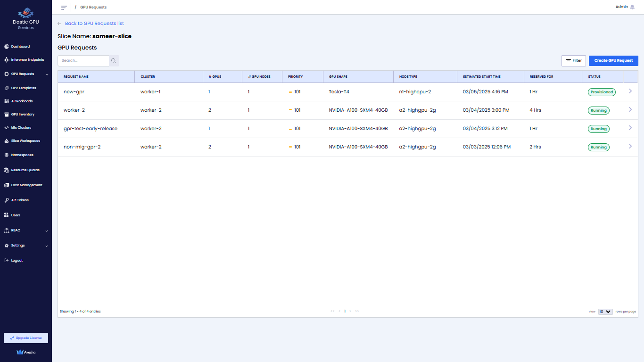Click previous page pagination arrow
Image resolution: width=644 pixels, height=362 pixels.
tap(339, 312)
